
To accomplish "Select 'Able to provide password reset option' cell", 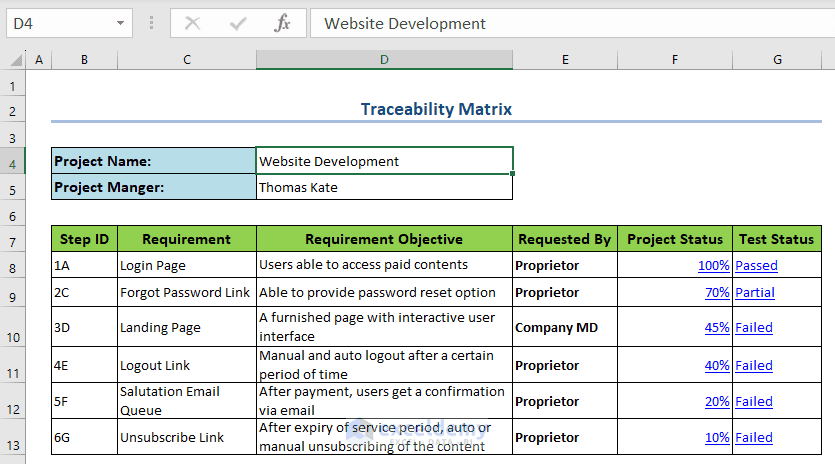I will pos(384,292).
